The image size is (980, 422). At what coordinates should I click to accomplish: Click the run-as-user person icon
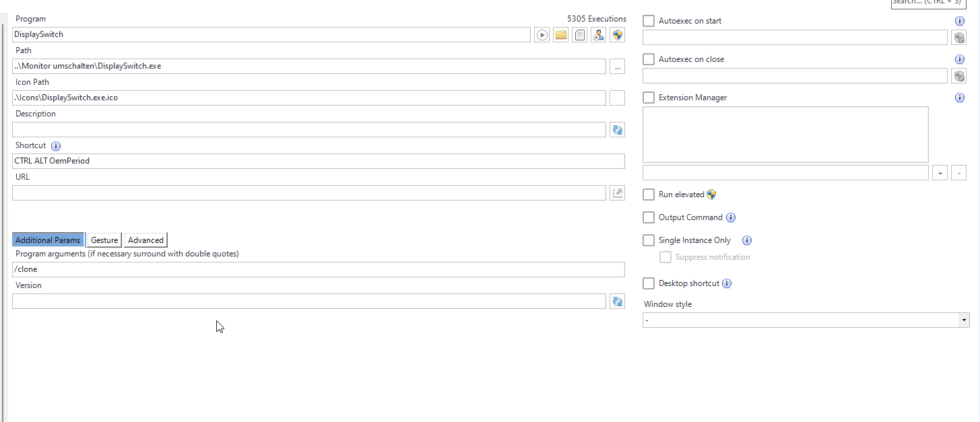pos(599,35)
